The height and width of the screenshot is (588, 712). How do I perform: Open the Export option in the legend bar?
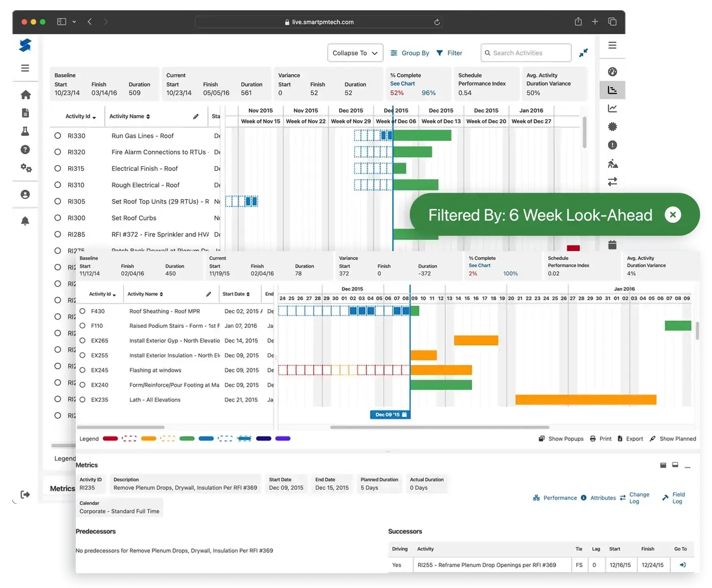pyautogui.click(x=630, y=438)
